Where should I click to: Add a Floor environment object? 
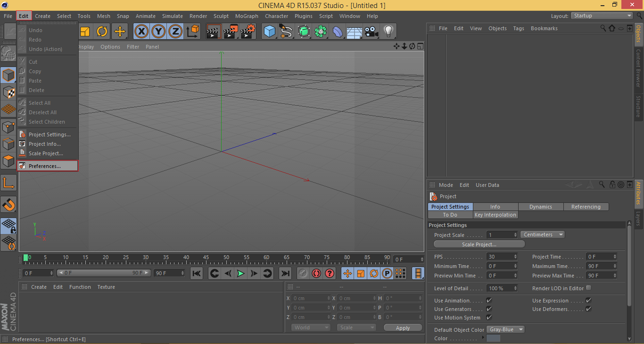click(354, 32)
